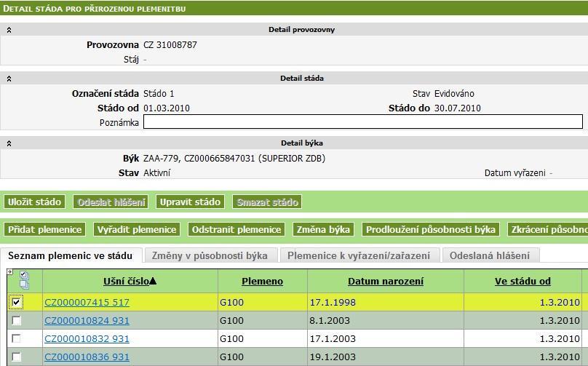Image resolution: width=588 pixels, height=366 pixels.
Task: Check the CZ000010836 931 row checkbox
Action: 16,357
